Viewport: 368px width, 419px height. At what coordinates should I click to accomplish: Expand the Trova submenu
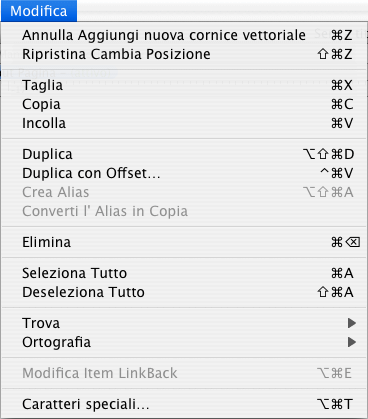tap(184, 323)
